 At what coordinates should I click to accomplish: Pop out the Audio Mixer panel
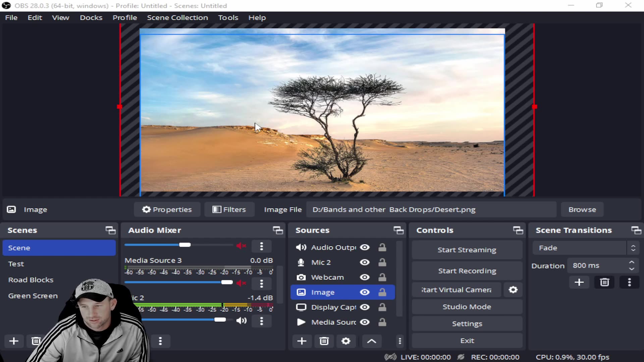click(277, 230)
